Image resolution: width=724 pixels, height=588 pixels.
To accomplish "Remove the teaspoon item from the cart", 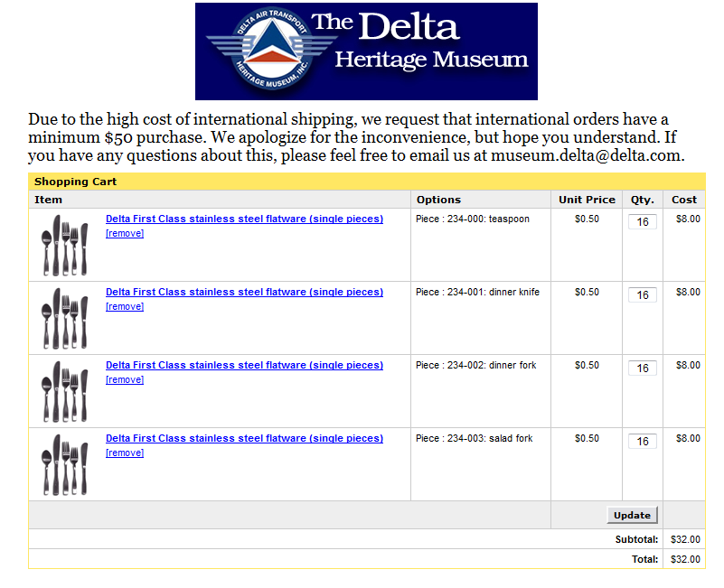I will click(x=125, y=233).
